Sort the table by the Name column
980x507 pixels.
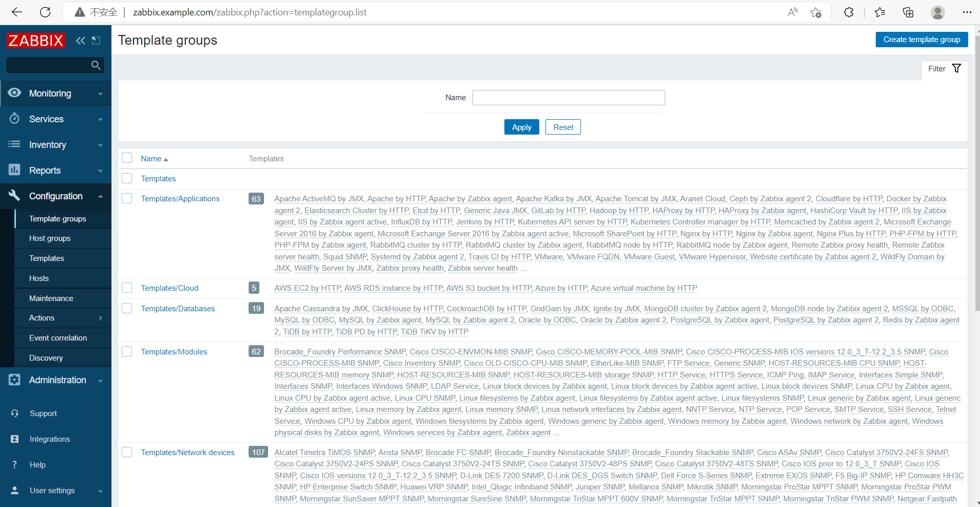(155, 159)
